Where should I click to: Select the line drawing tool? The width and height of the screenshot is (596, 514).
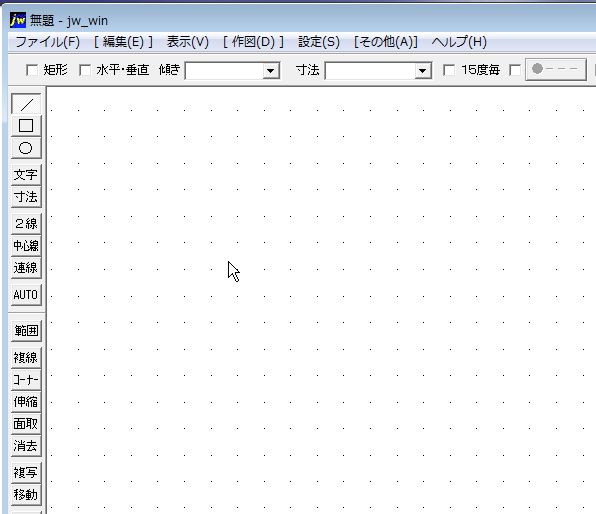(26, 104)
